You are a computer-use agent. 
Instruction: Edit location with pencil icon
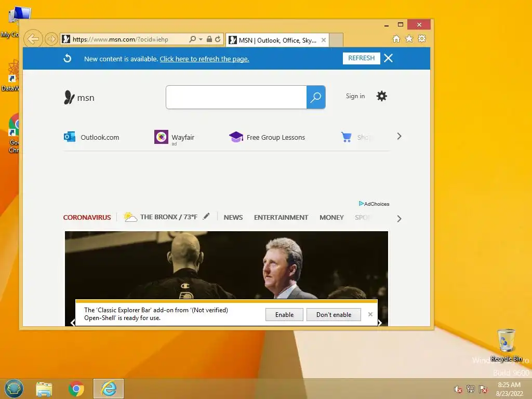tap(206, 217)
